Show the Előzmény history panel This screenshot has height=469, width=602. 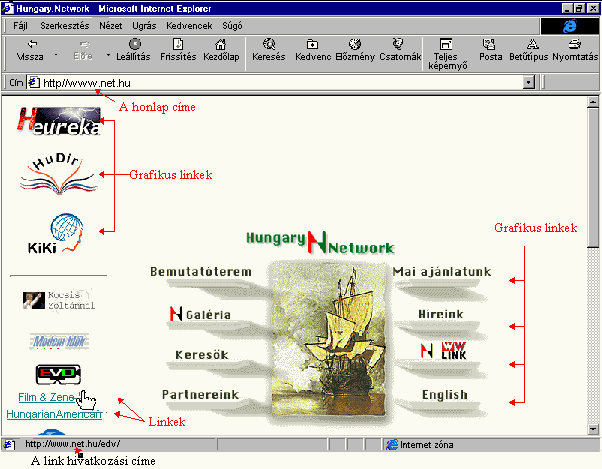pos(354,50)
